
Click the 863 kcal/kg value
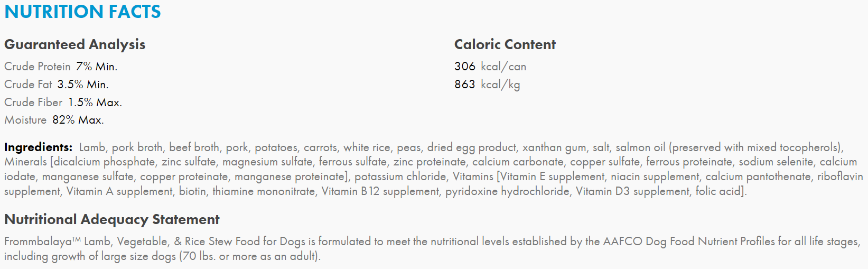[487, 85]
